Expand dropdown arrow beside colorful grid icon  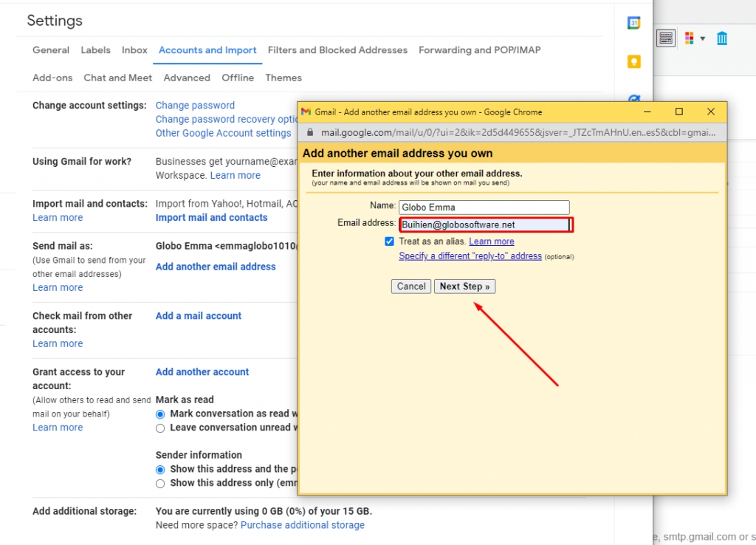[703, 38]
